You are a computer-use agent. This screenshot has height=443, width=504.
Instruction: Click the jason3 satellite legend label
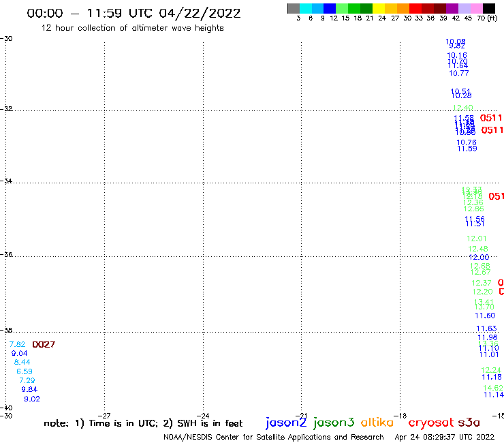click(x=334, y=423)
